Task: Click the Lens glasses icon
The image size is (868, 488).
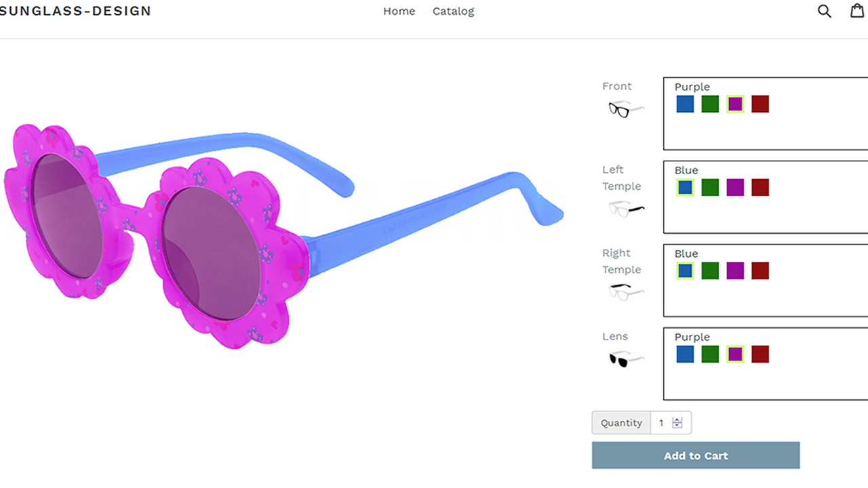Action: (626, 359)
